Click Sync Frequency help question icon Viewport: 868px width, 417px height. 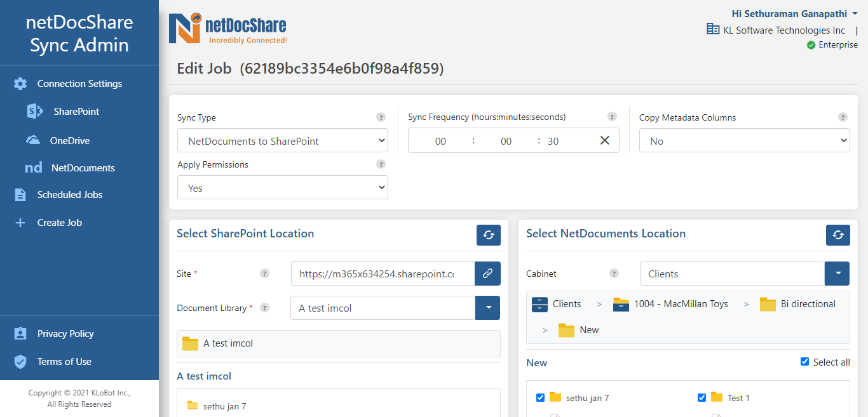pos(612,117)
